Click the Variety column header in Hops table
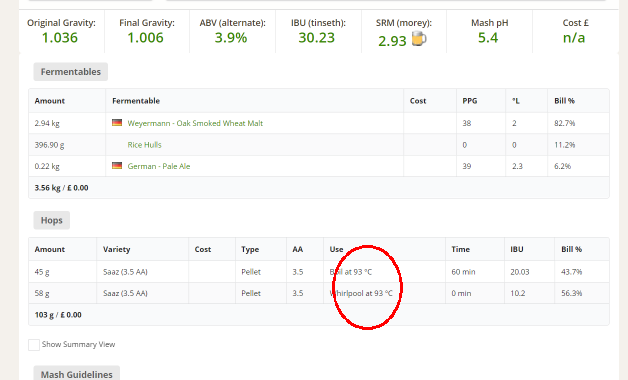The width and height of the screenshot is (628, 380). (117, 249)
